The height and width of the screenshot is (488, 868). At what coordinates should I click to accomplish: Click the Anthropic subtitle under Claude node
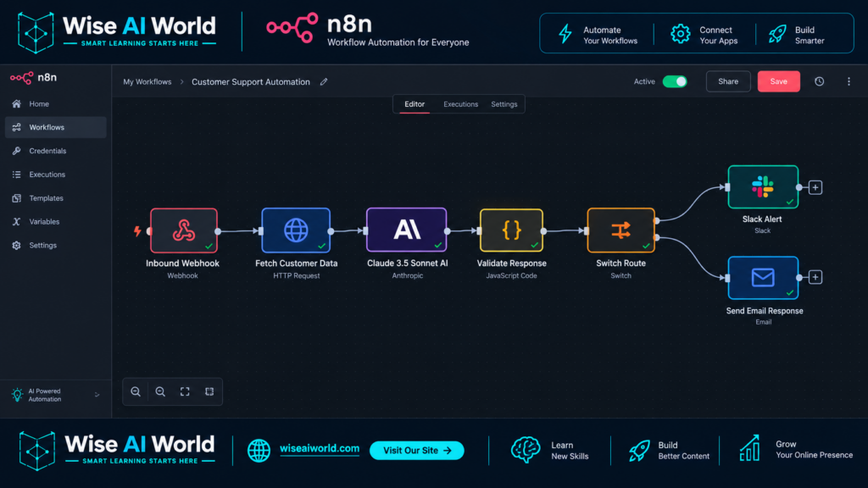pos(408,275)
